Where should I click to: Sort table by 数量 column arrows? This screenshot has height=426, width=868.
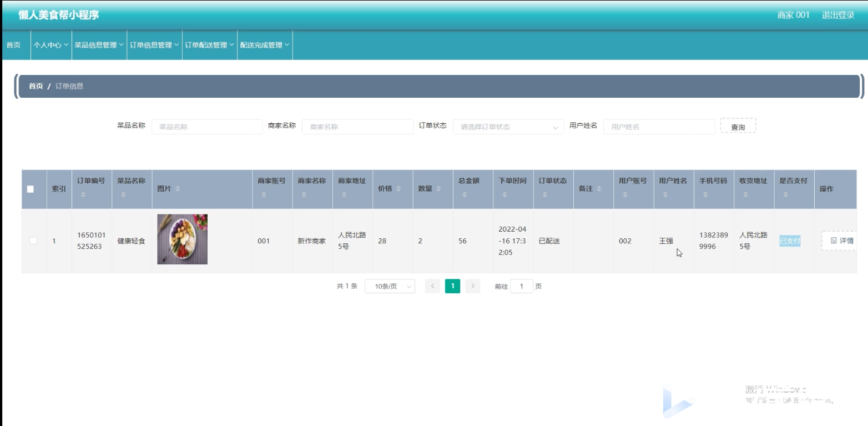coord(438,189)
